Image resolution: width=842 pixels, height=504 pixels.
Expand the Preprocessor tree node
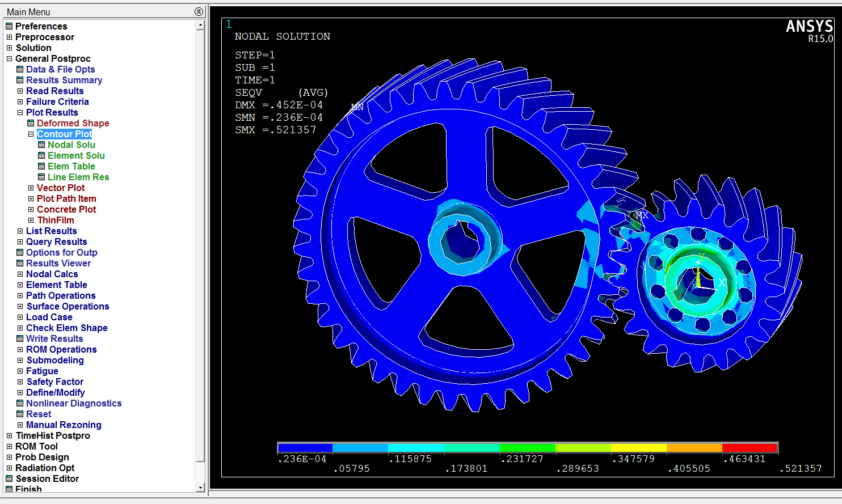tap(9, 37)
